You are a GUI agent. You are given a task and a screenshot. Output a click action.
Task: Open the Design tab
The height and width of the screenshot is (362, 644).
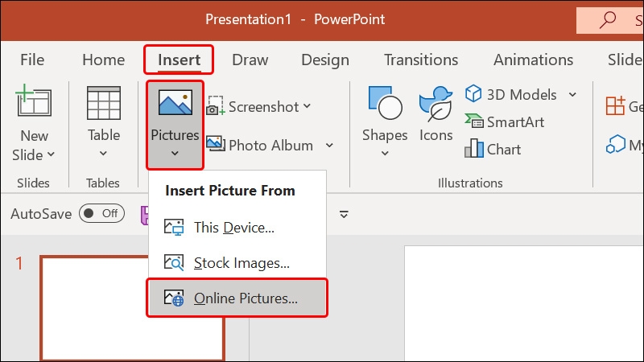[x=325, y=60]
